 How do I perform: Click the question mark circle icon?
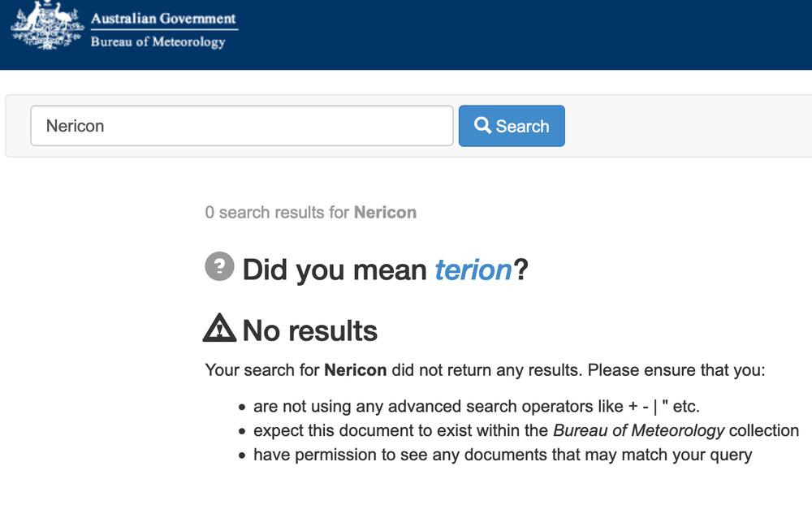(219, 266)
